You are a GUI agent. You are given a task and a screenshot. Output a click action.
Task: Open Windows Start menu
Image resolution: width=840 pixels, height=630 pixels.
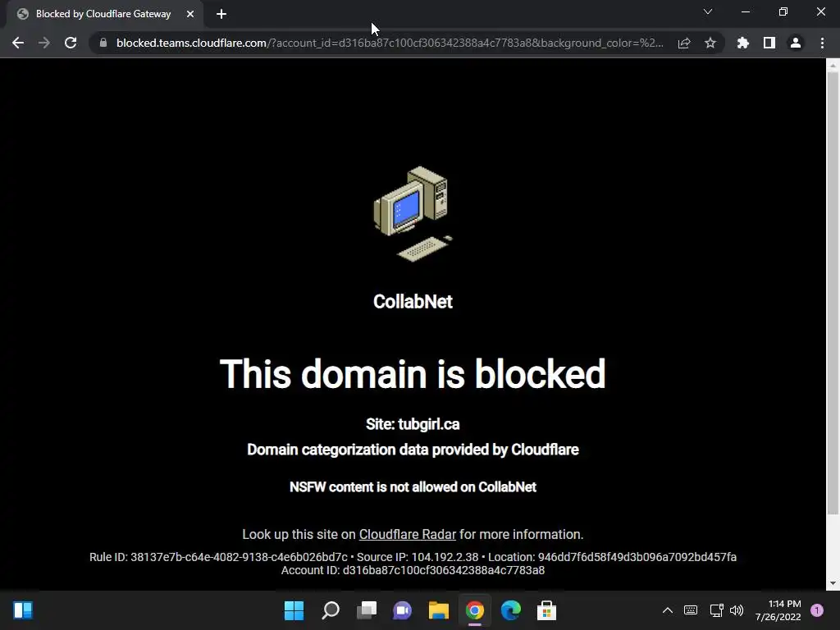(x=294, y=610)
